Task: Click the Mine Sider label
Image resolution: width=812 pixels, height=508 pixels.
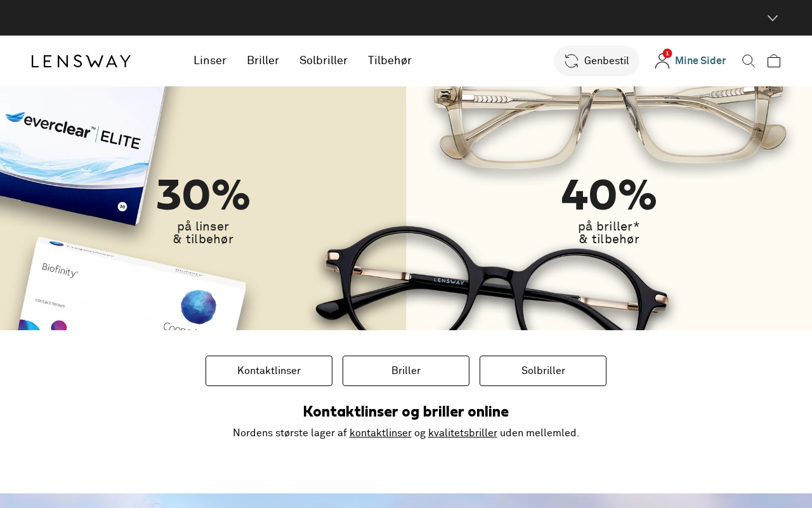Action: (700, 61)
